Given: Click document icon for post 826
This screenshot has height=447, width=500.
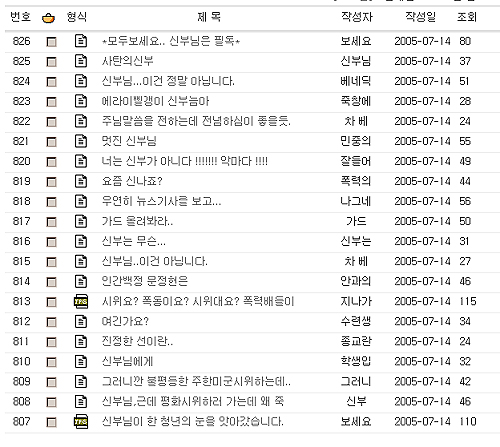Looking at the screenshot, I should (81, 41).
